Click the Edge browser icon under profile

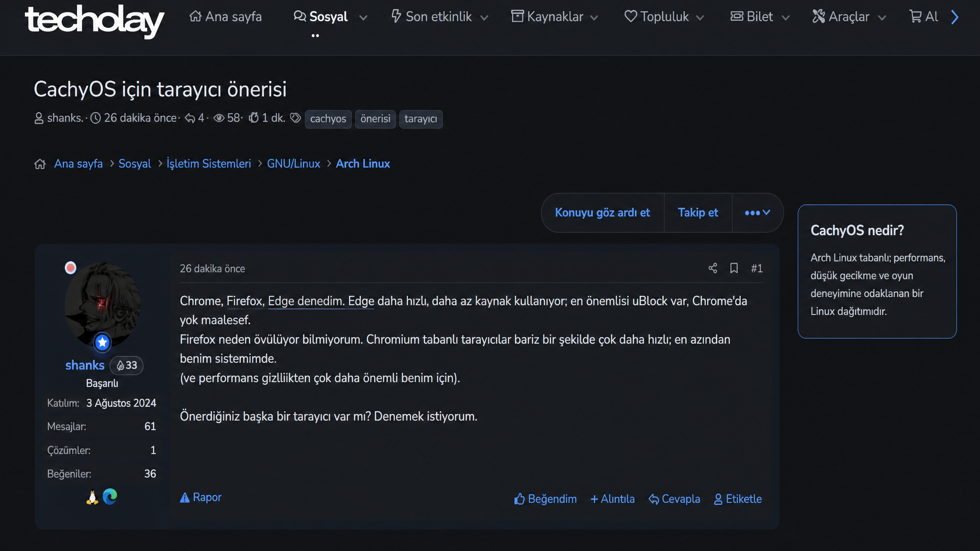click(110, 497)
